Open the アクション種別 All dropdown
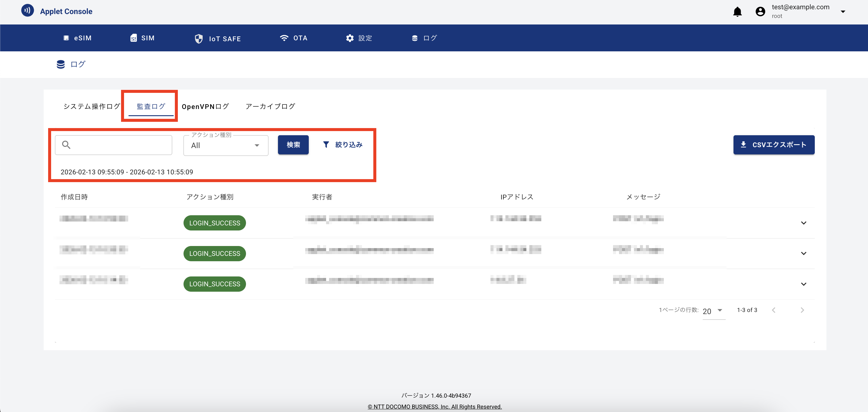The height and width of the screenshot is (412, 868). point(225,145)
